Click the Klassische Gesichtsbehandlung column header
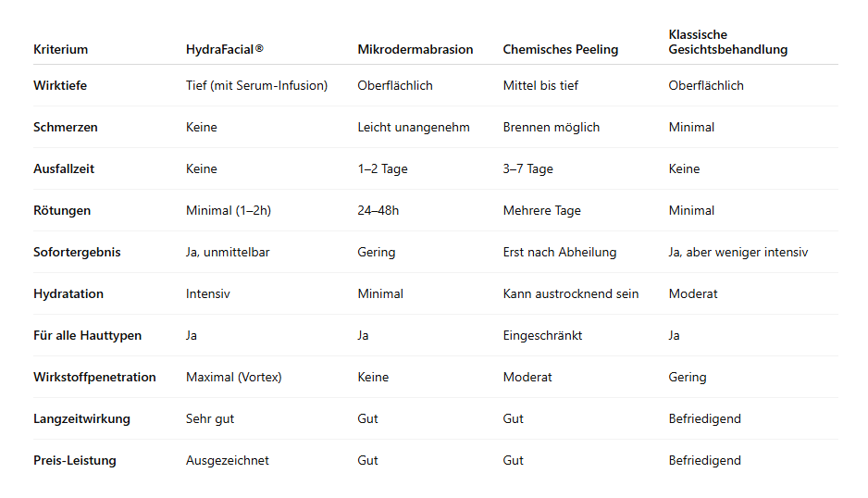 click(x=727, y=43)
